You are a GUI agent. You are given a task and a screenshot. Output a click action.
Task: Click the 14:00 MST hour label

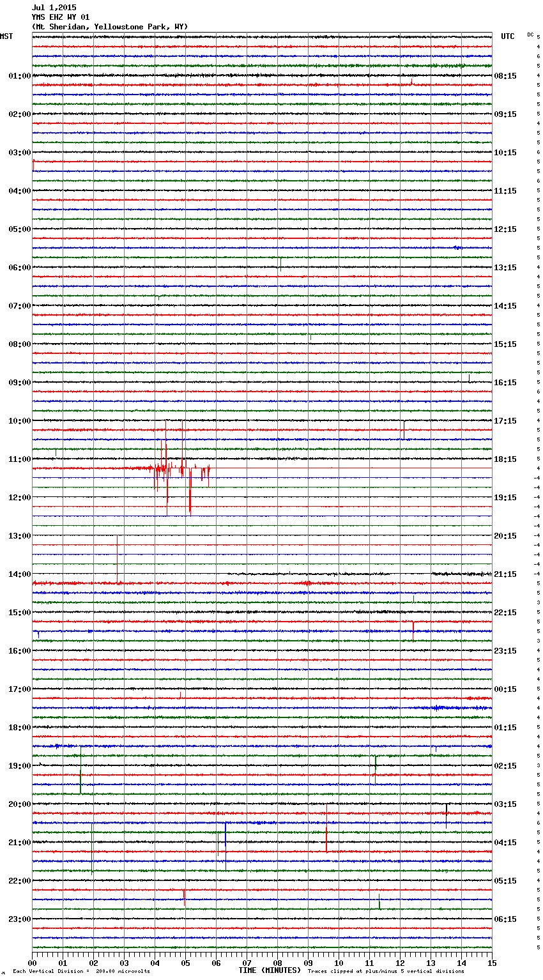click(19, 574)
